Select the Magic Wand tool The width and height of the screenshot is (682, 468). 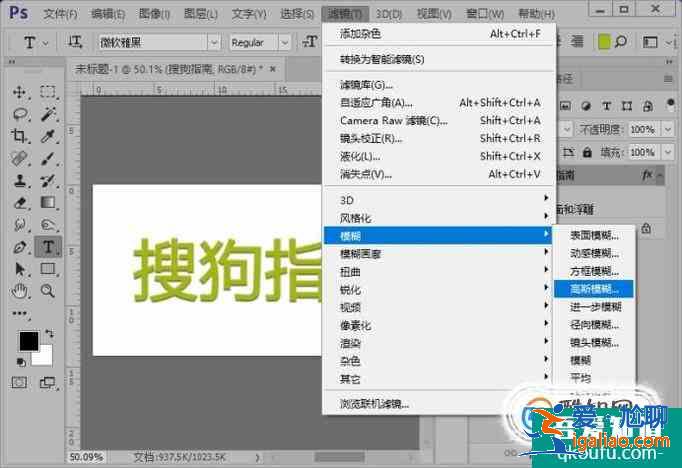click(48, 114)
